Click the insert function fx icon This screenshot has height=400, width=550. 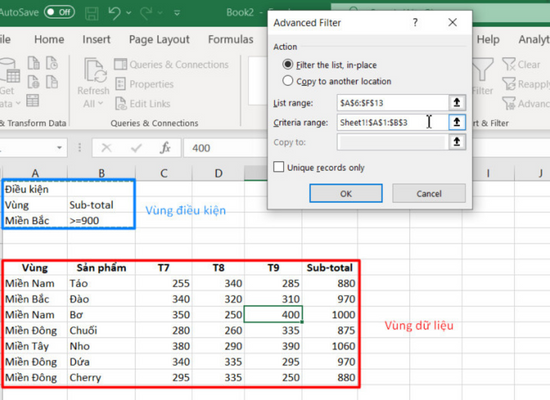[165, 148]
